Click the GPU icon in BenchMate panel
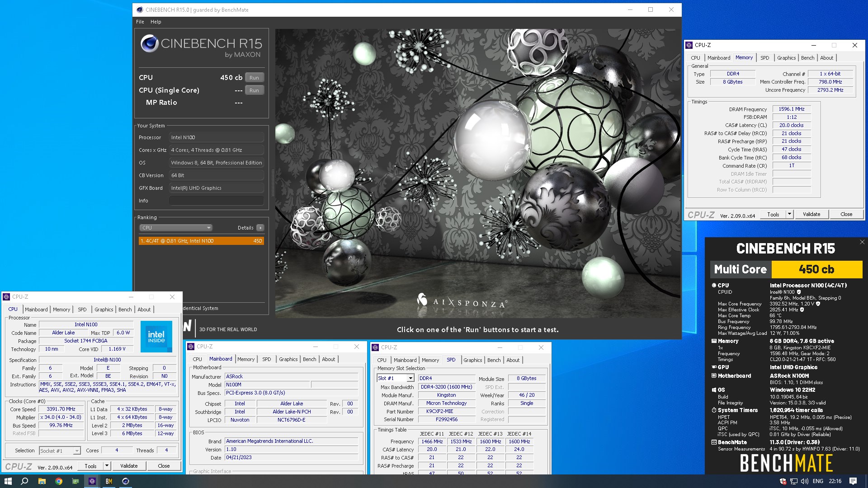 click(714, 367)
